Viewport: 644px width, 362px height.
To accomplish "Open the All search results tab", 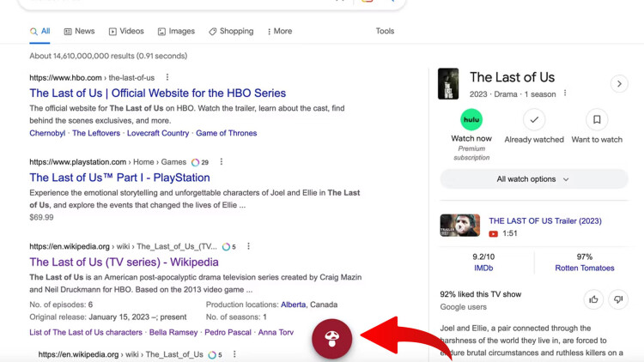I will tap(39, 31).
